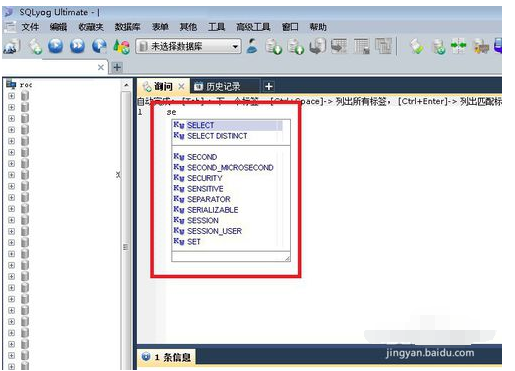Click the query builder windows icon
This screenshot has width=515, height=371.
click(383, 46)
